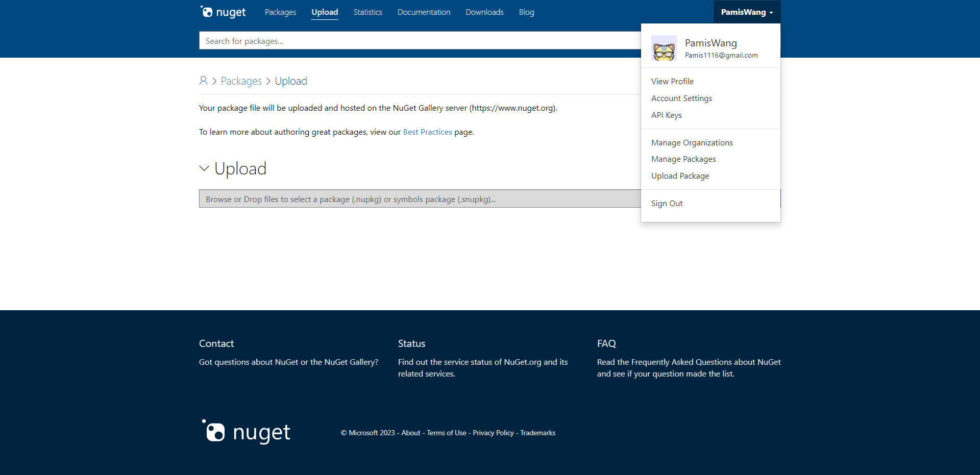Open the Packages nav menu item

280,12
